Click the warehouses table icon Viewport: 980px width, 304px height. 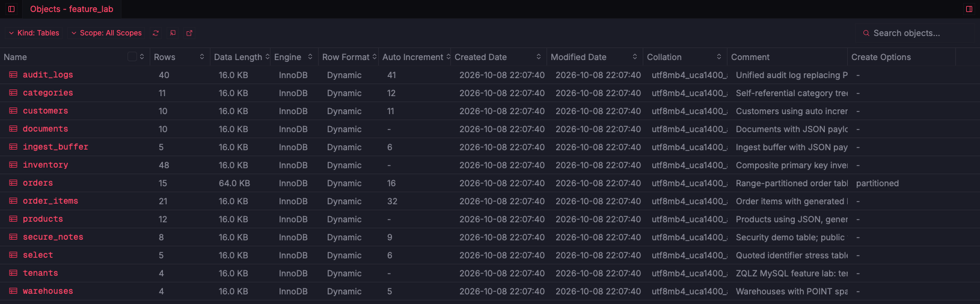pos(13,291)
